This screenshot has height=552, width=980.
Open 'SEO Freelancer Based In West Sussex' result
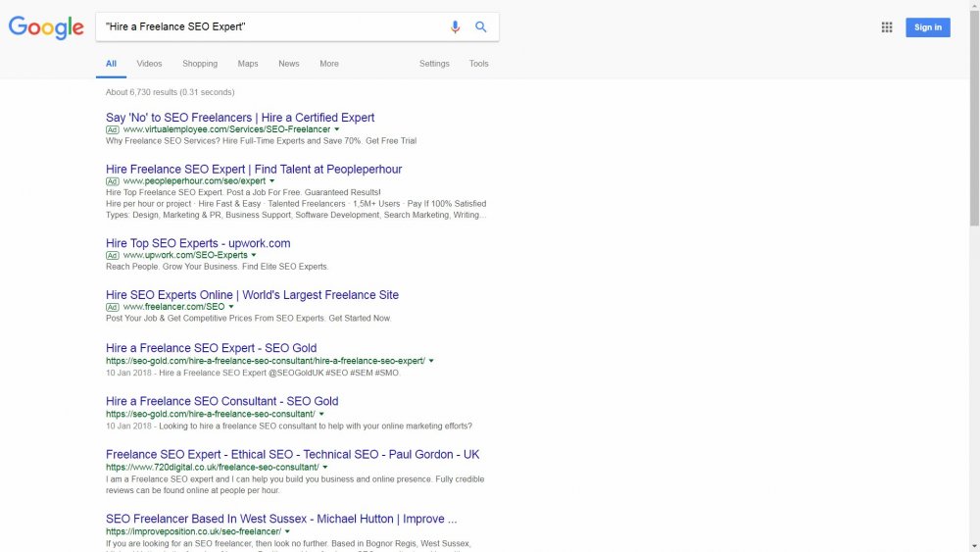[x=281, y=519]
